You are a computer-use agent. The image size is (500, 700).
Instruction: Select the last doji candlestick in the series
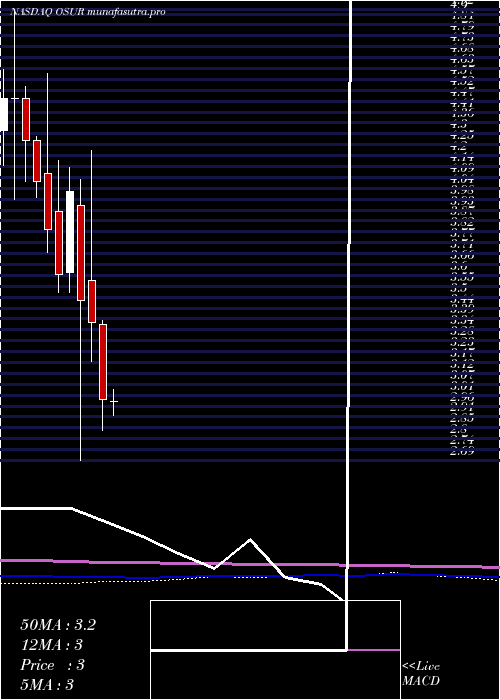113,402
